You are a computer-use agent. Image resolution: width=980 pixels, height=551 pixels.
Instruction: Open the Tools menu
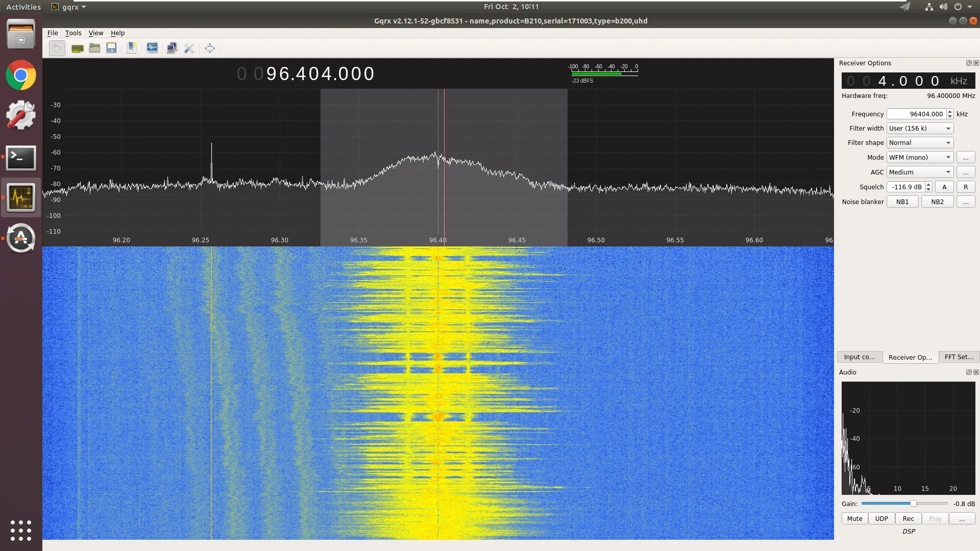[73, 33]
